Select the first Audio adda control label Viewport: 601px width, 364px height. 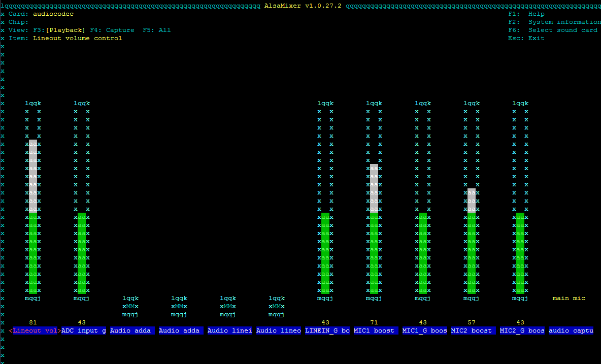(132, 330)
